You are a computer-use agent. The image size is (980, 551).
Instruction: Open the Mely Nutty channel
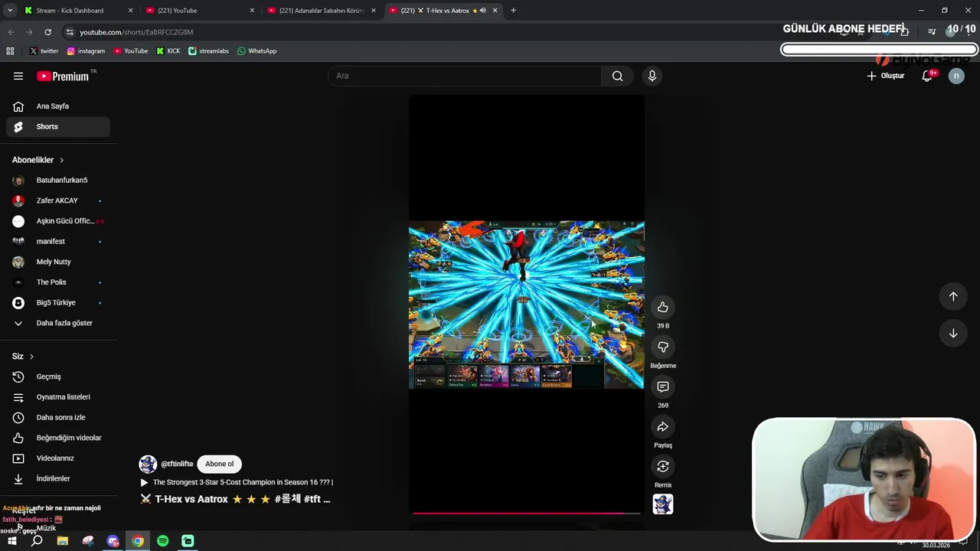tap(58, 262)
